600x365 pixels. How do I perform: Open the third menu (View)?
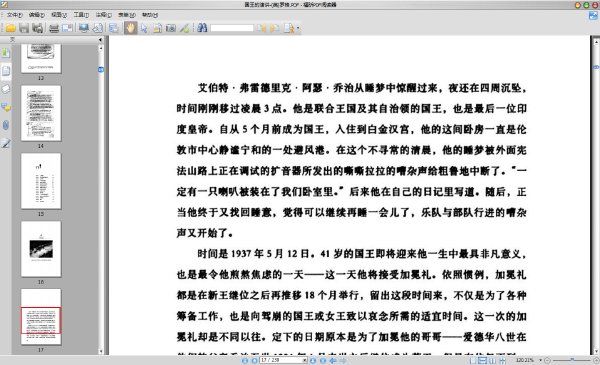click(x=59, y=15)
